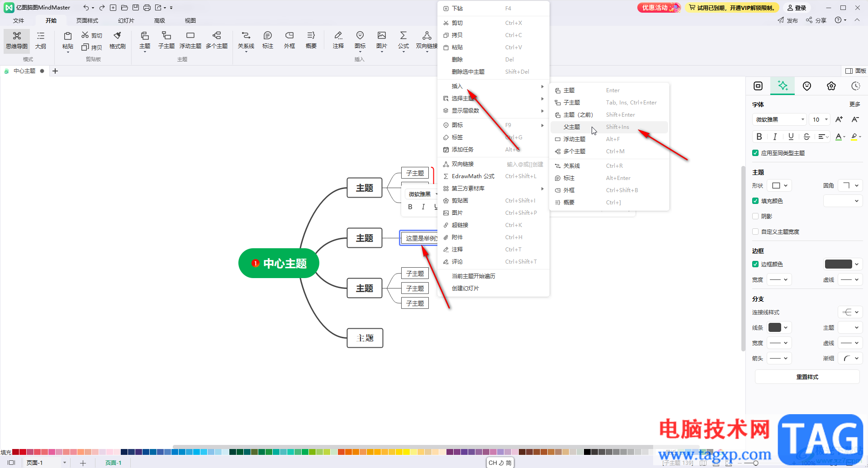
Task: Click 更多 in the font section
Action: pyautogui.click(x=854, y=104)
